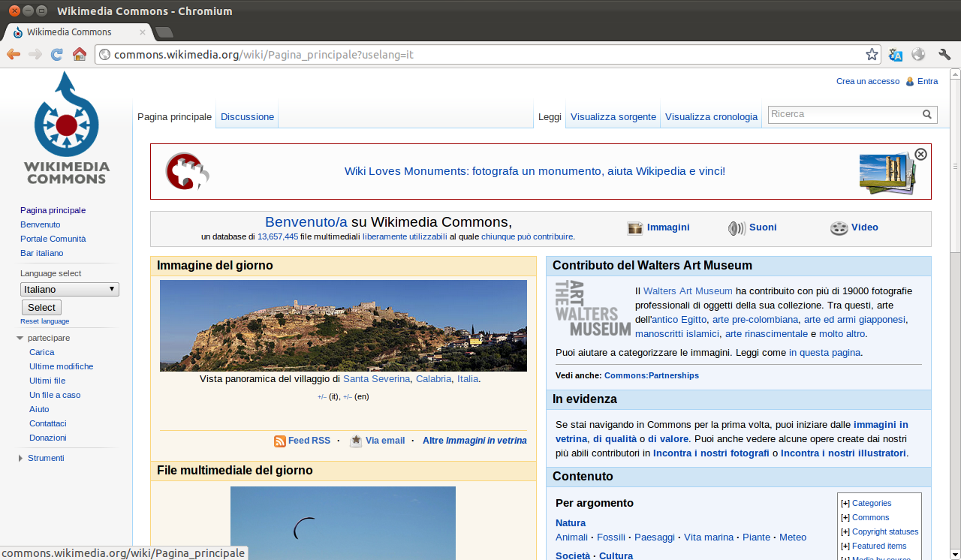
Task: Click the Walters Art Museum logo
Action: 592,308
